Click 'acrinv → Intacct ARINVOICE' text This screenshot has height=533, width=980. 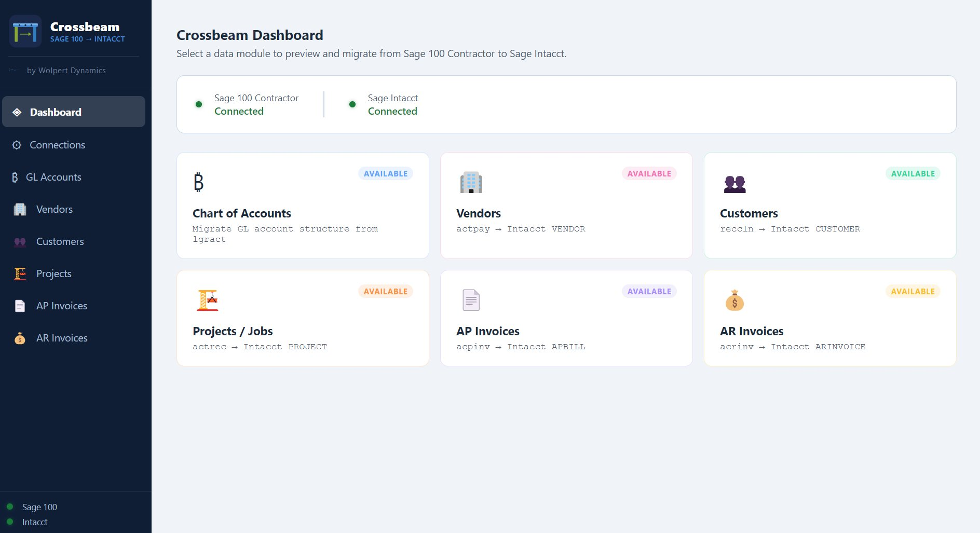793,347
